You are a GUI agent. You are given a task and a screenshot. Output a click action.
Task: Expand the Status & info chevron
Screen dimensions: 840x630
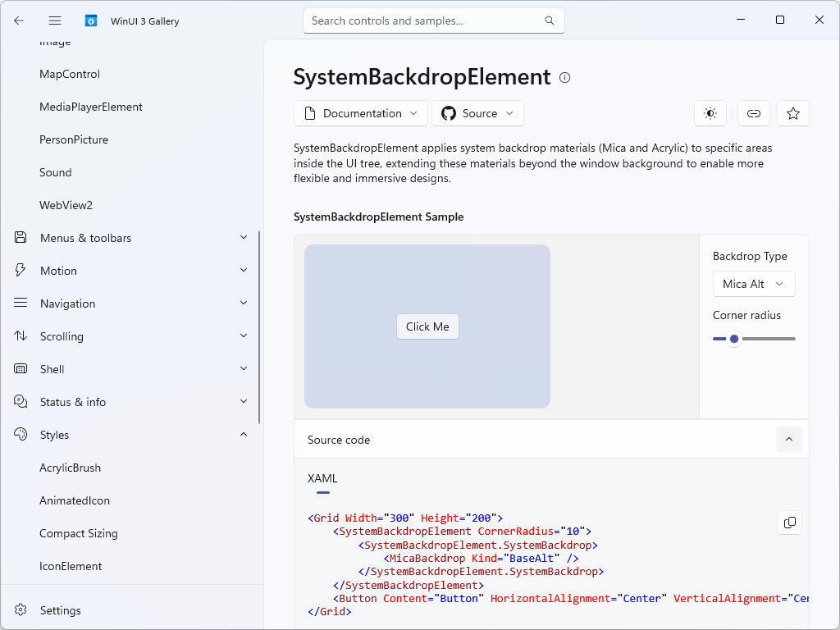[244, 401]
